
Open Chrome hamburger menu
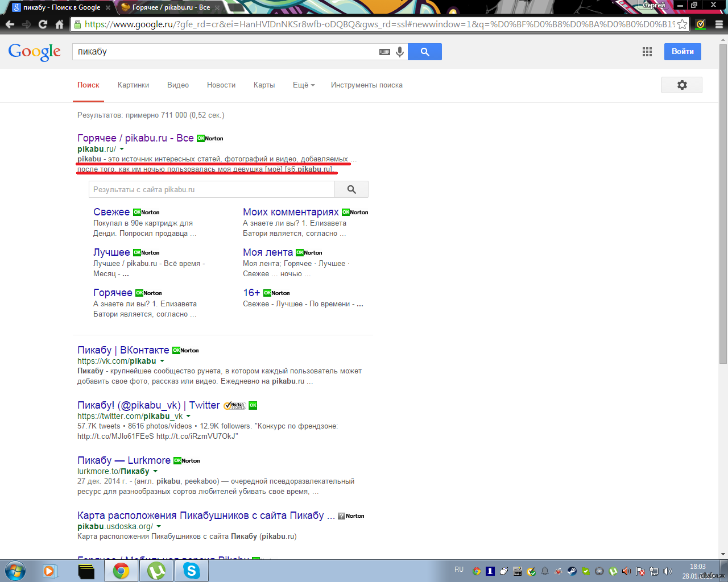click(719, 24)
